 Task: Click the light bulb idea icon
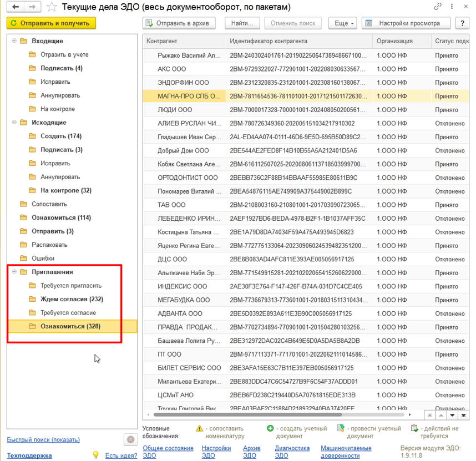pos(95,455)
